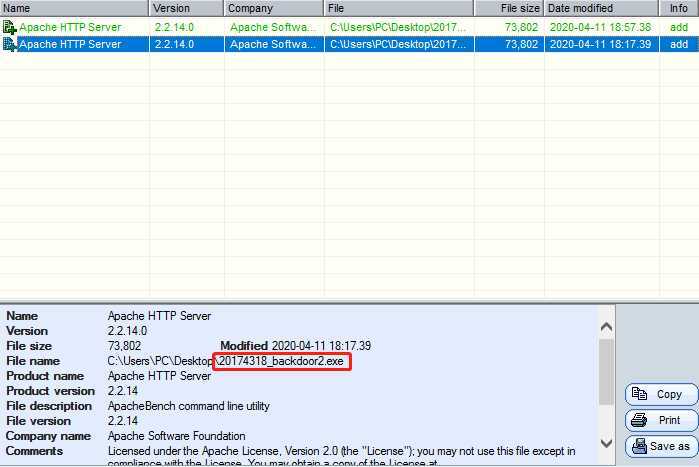The image size is (699, 467).
Task: Click the Copy button icon
Action: tap(639, 394)
